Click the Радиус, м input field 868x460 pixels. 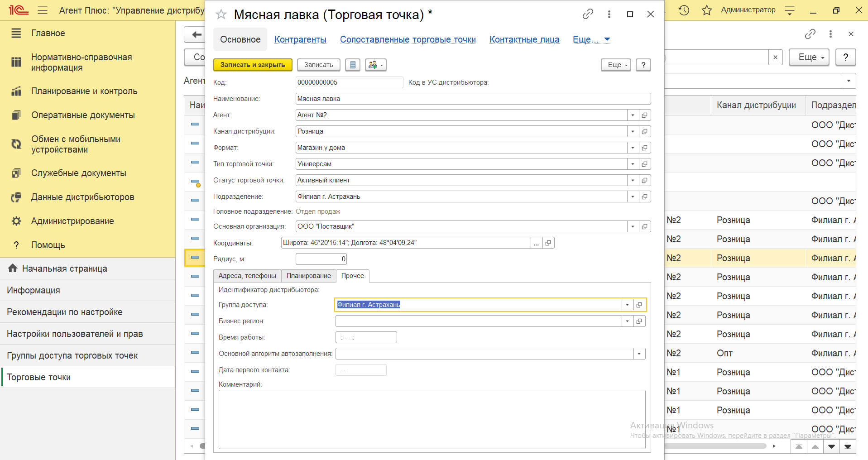click(321, 259)
